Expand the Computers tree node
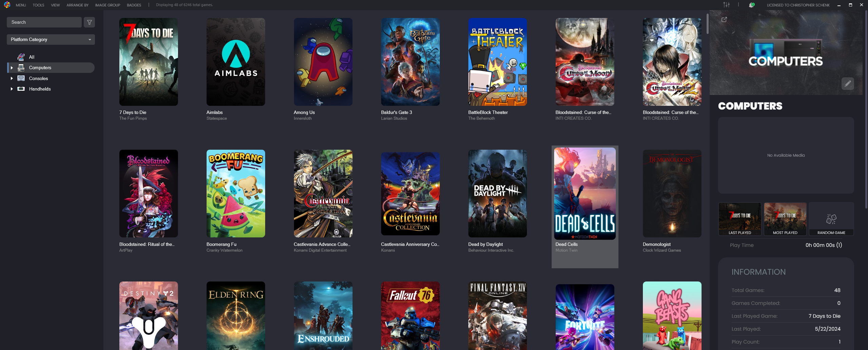 pos(12,68)
